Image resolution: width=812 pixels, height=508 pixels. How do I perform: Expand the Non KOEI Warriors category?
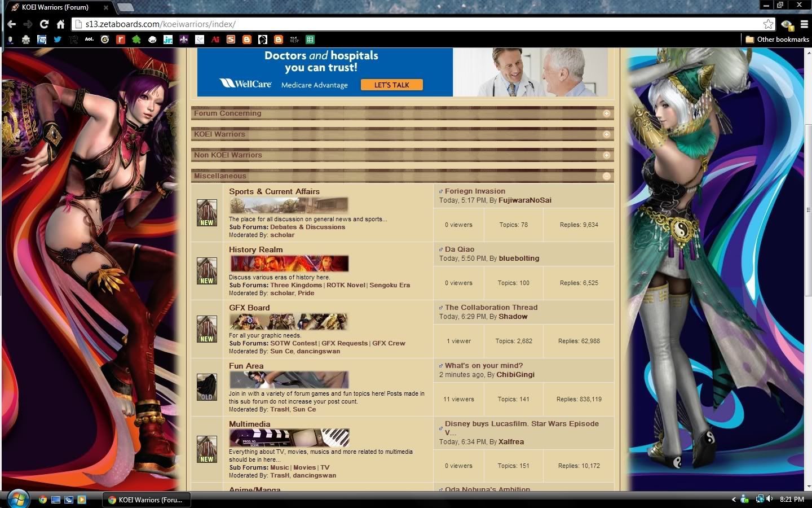pyautogui.click(x=606, y=155)
